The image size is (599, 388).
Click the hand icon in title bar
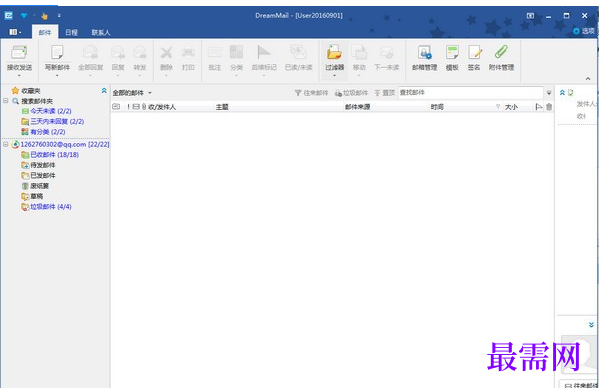[45, 16]
